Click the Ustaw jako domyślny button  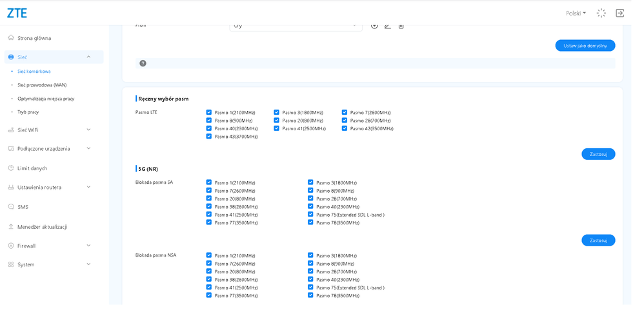pyautogui.click(x=585, y=46)
